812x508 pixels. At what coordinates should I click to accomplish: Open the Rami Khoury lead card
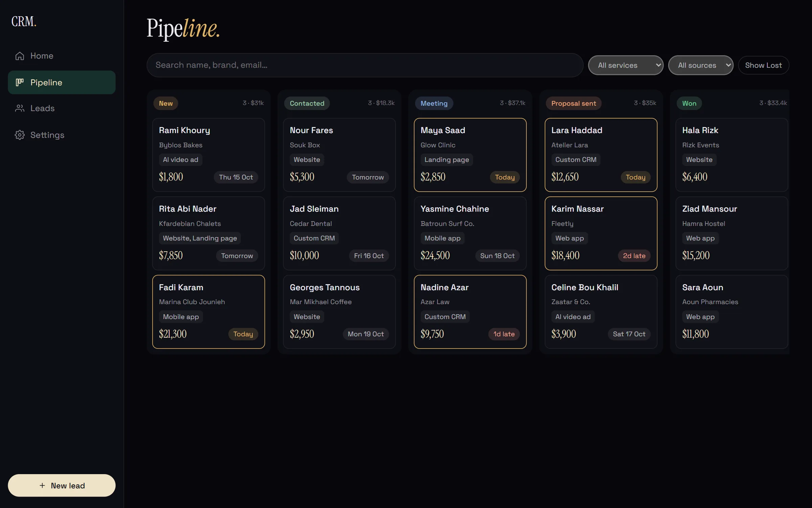[208, 155]
